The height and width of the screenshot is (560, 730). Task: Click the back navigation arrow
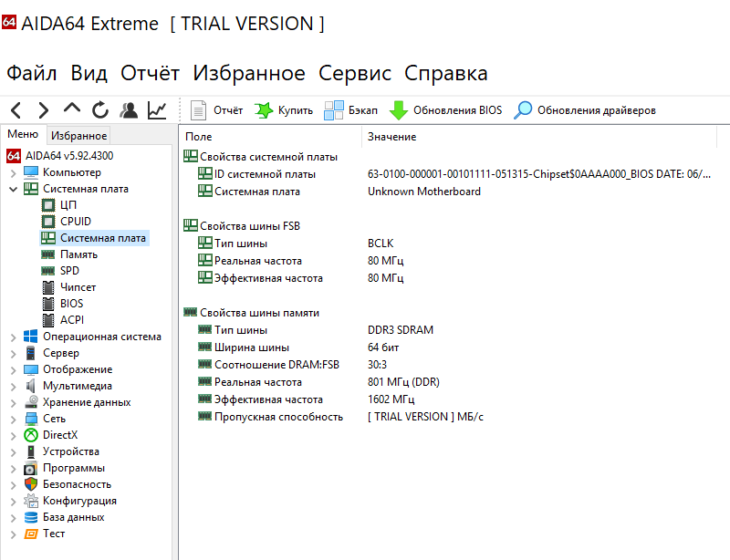click(16, 110)
